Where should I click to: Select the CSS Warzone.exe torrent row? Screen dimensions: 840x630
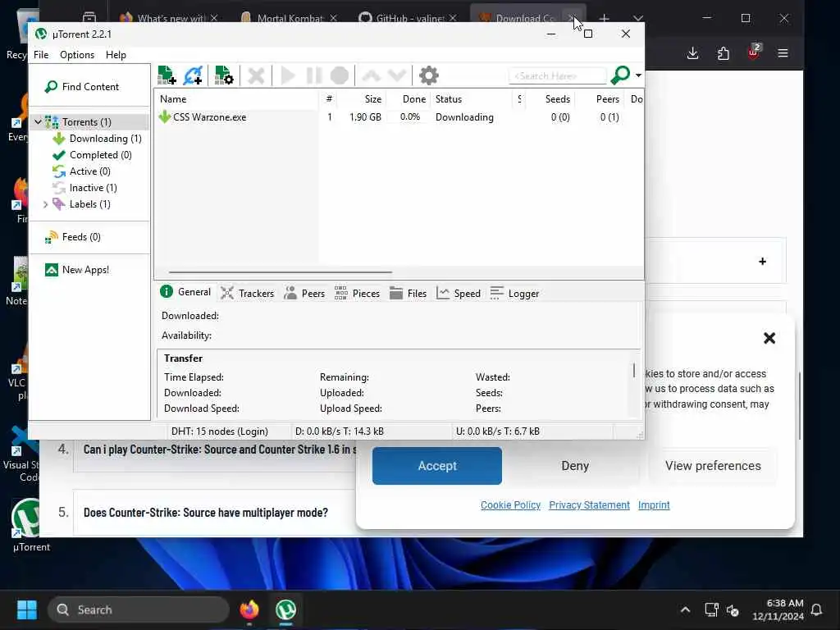(x=399, y=116)
